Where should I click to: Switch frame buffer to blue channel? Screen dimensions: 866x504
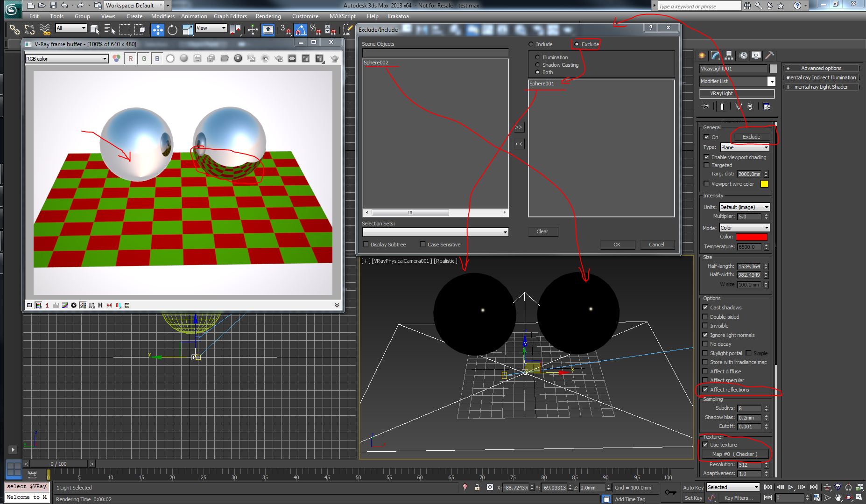pos(157,58)
